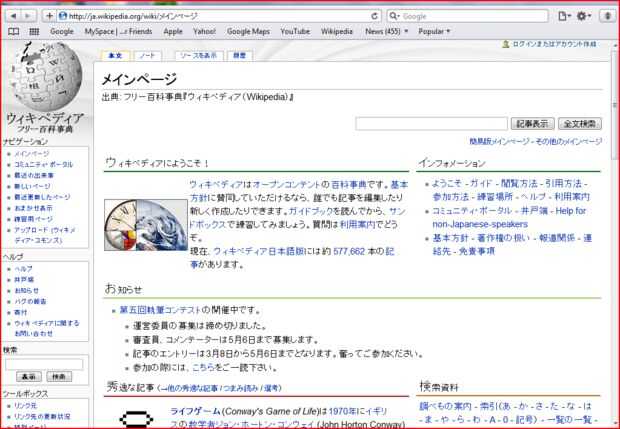The image size is (620, 429).
Task: Open the MySpace Friends bookmark
Action: (x=118, y=31)
